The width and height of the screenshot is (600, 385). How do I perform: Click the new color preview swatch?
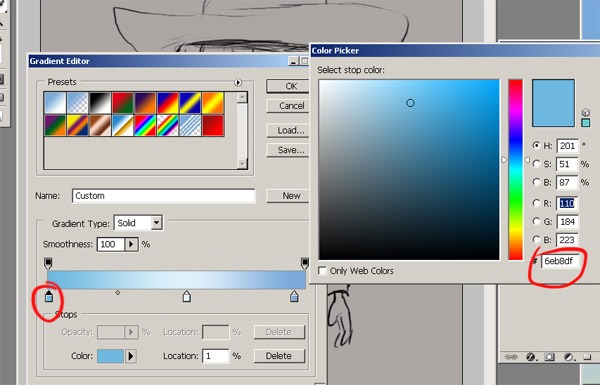(x=553, y=103)
